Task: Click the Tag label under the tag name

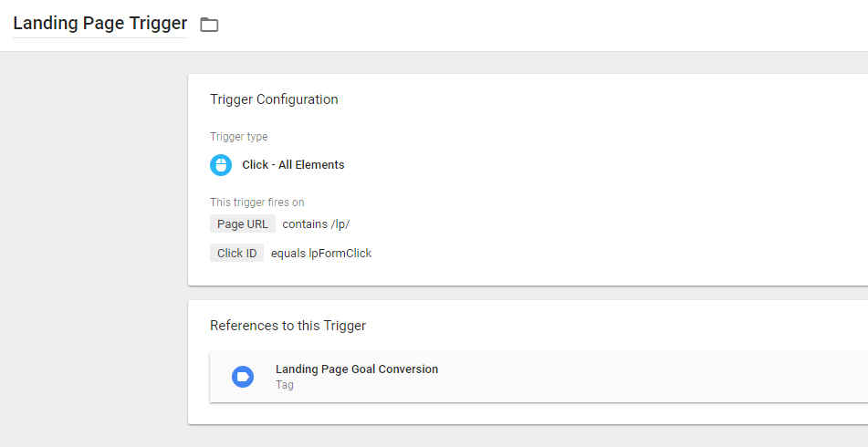Action: [285, 384]
